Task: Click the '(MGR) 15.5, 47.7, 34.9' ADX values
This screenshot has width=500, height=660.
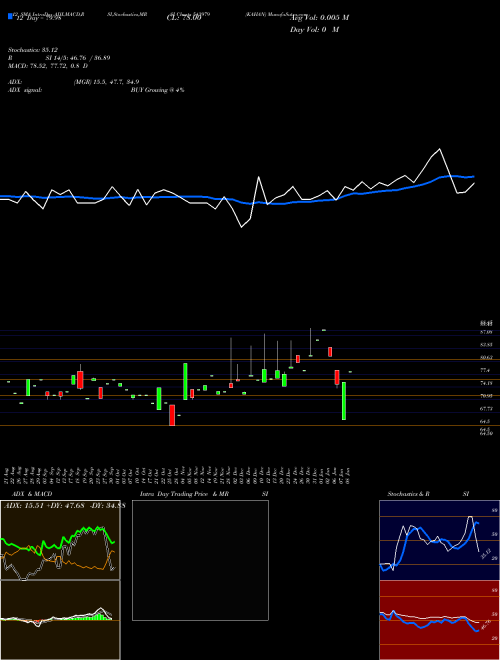Action: [x=106, y=82]
